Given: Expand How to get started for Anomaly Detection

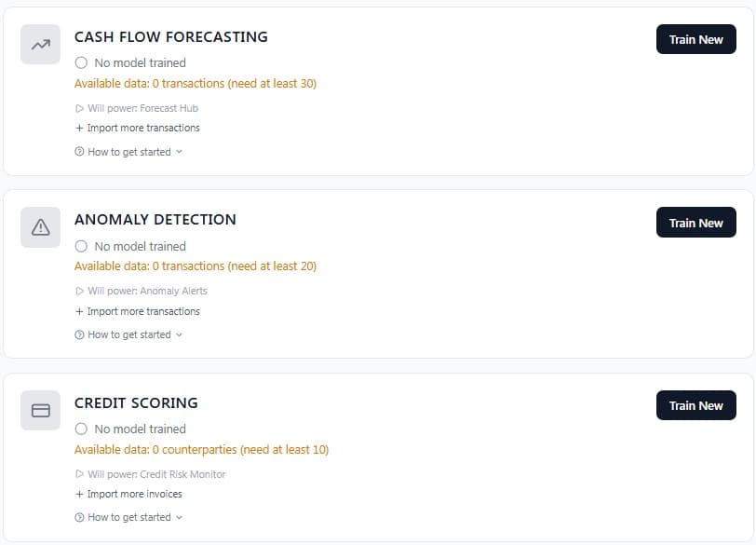Looking at the screenshot, I should click(x=129, y=334).
